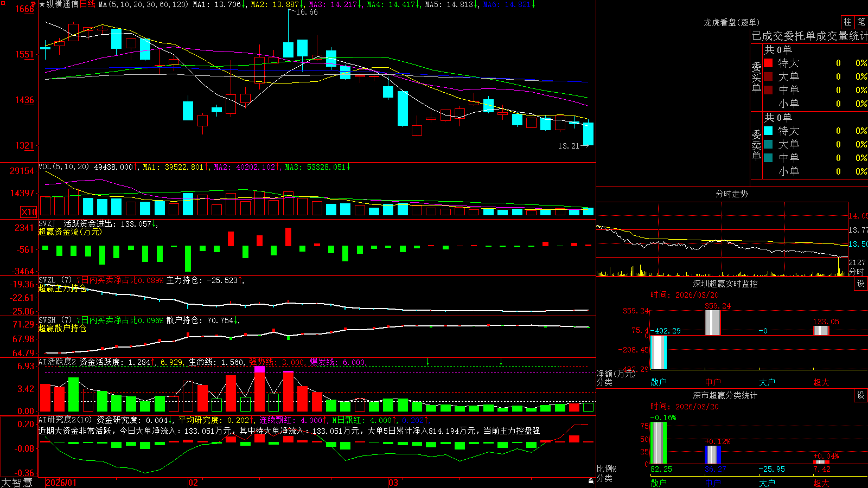The height and width of the screenshot is (488, 868).
Task: Click the teal 大单 sell-order swatch
Action: pyautogui.click(x=768, y=144)
